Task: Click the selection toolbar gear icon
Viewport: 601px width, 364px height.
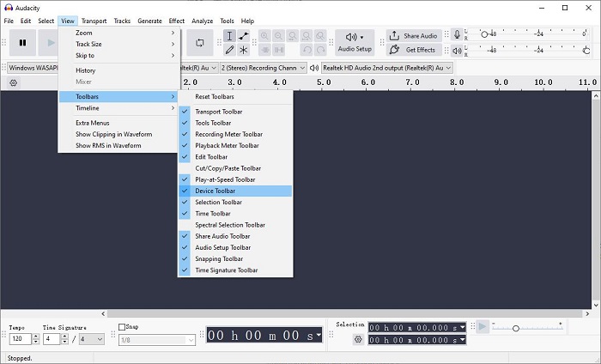Action: tap(358, 339)
